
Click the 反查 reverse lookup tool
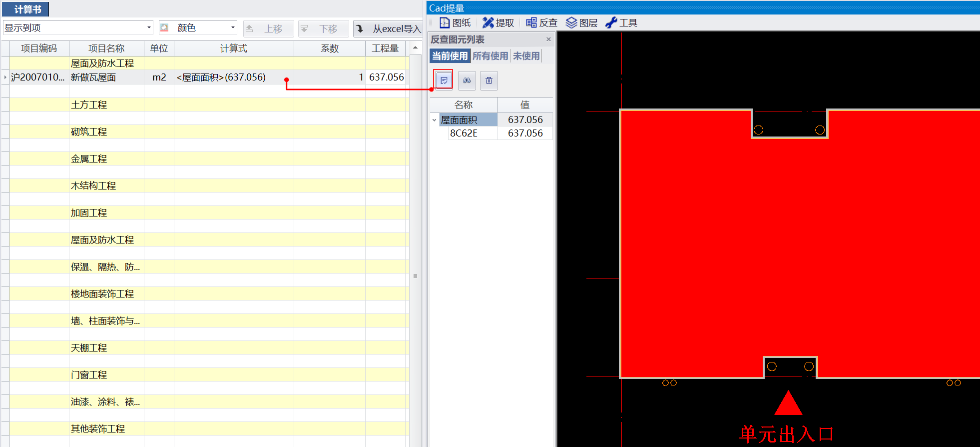click(x=541, y=23)
